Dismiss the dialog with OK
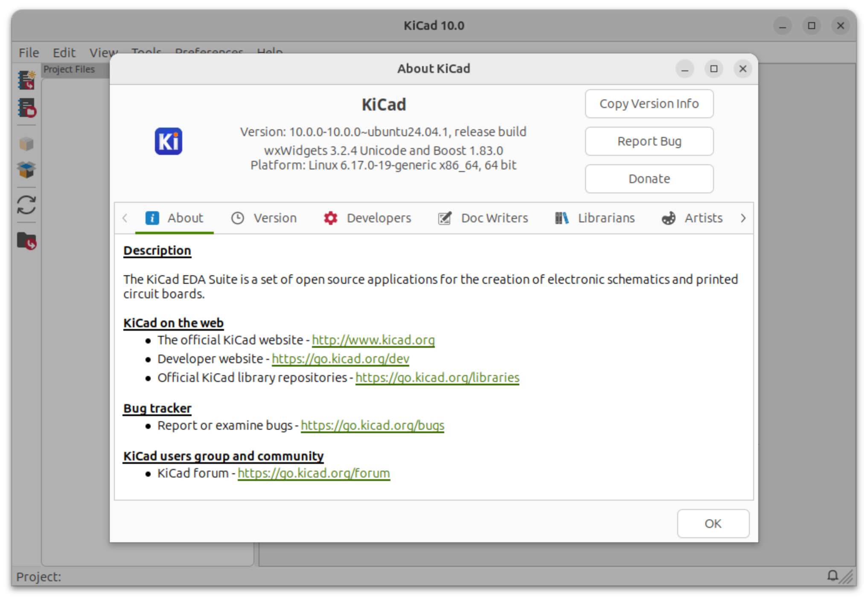 713,524
